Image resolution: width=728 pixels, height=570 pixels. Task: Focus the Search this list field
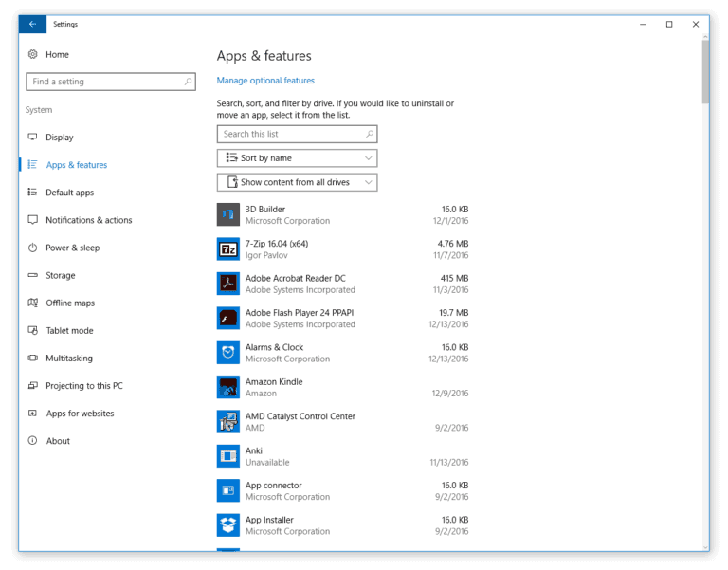click(x=297, y=134)
